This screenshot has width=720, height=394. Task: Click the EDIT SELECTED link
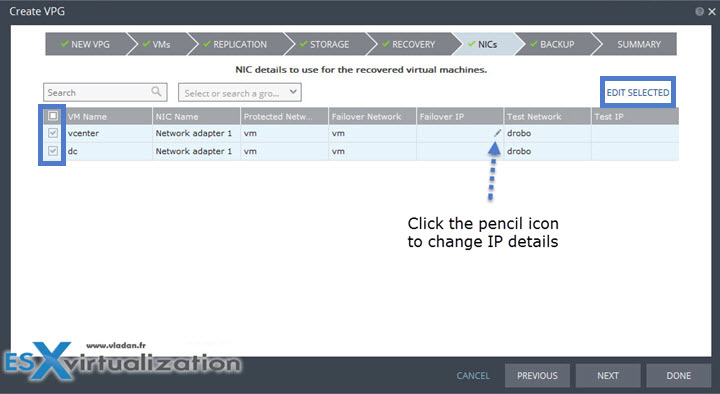[x=638, y=93]
